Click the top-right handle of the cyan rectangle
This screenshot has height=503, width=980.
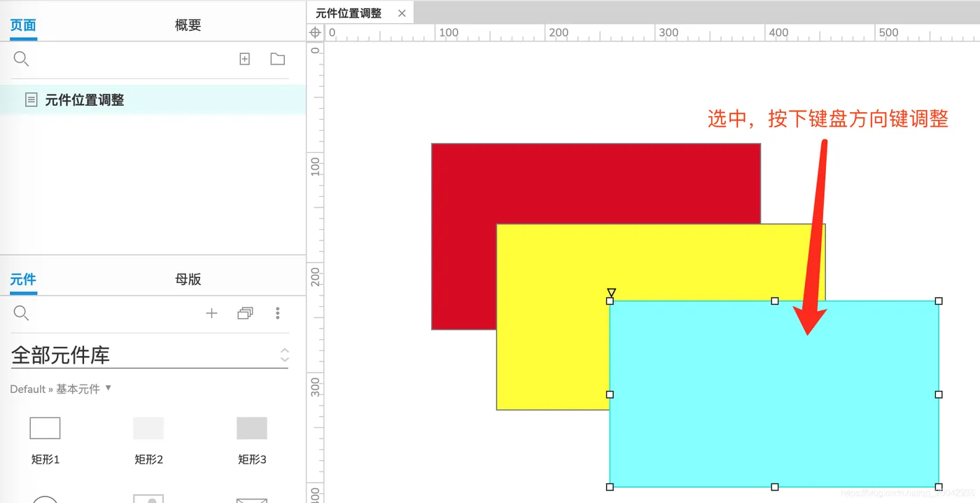click(939, 301)
